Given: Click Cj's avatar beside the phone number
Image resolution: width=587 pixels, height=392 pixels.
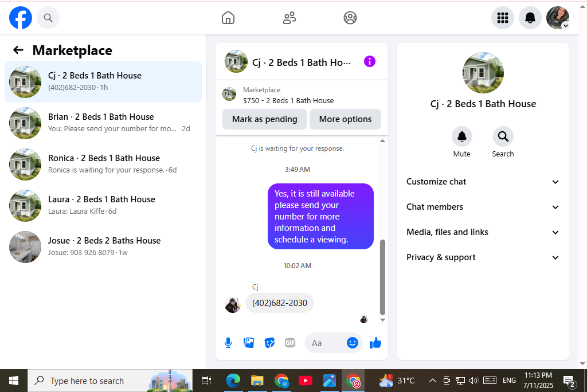Looking at the screenshot, I should pos(233,305).
